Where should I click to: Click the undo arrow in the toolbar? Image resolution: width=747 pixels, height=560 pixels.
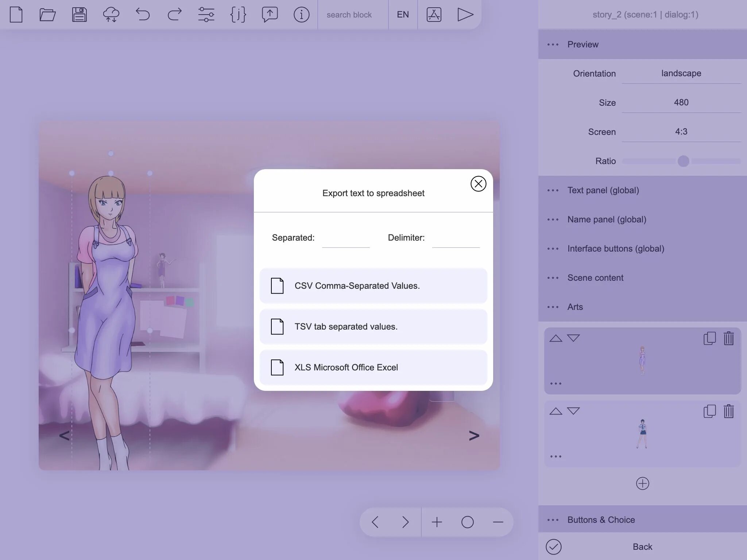click(x=143, y=15)
